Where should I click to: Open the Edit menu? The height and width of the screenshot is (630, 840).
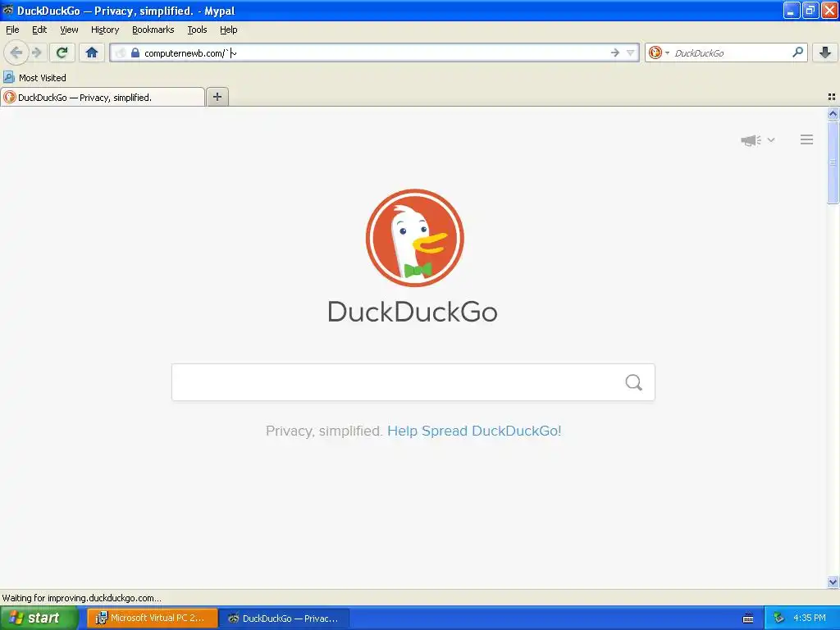[39, 30]
